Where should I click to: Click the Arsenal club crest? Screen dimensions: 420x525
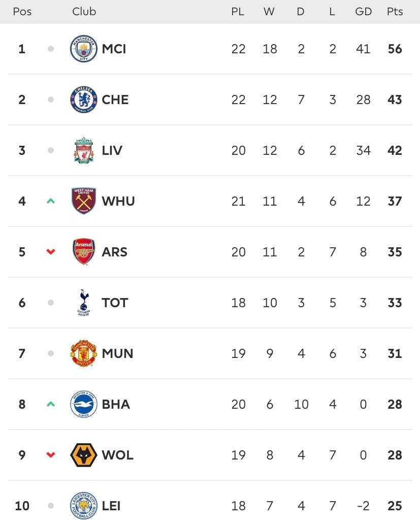(x=84, y=252)
